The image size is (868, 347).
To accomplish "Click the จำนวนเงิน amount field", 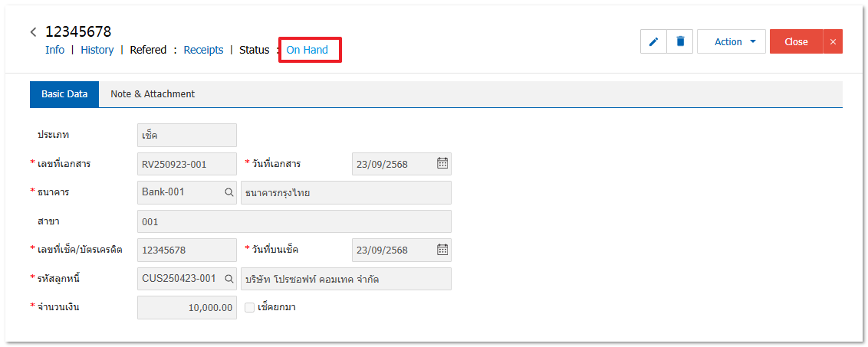I will (186, 307).
